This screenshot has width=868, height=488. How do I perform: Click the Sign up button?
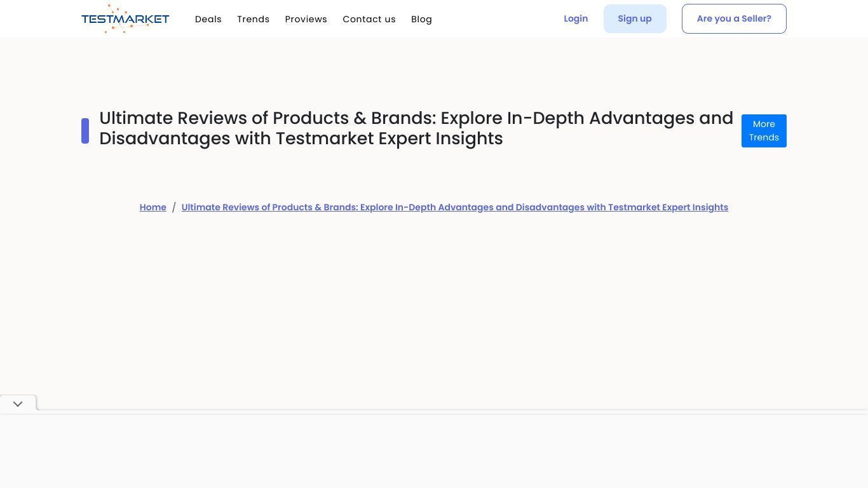[x=635, y=18]
